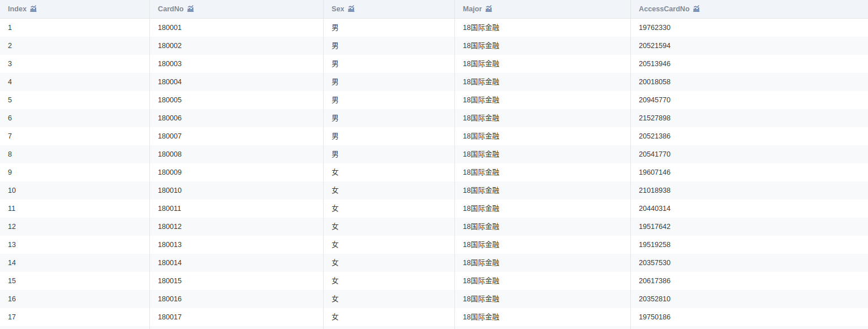Click AccessCardNo value 20617386

(655, 281)
